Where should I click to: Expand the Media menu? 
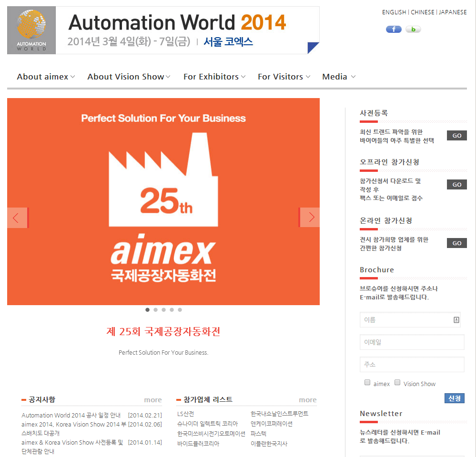click(339, 77)
